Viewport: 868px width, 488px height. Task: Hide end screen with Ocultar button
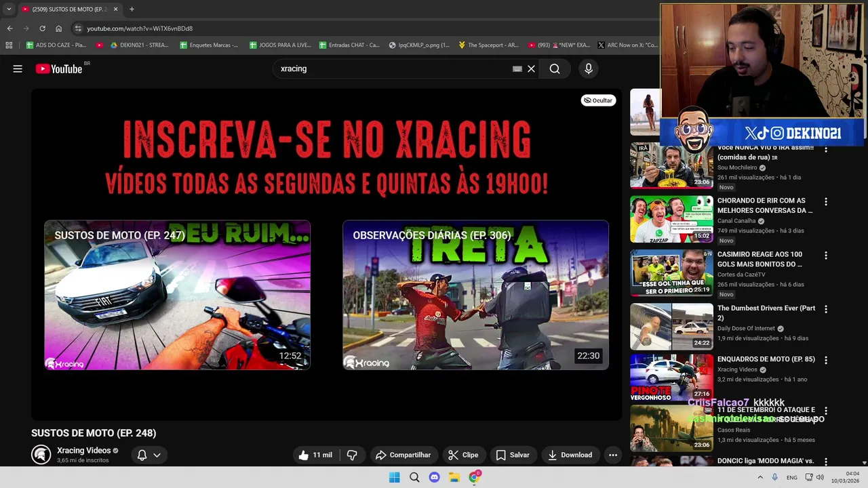598,100
